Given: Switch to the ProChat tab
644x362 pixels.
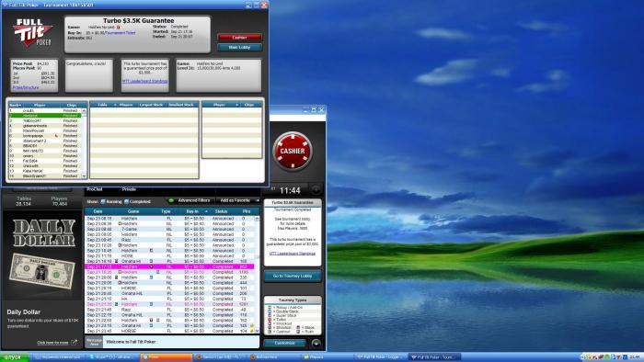Looking at the screenshot, I should coord(95,189).
